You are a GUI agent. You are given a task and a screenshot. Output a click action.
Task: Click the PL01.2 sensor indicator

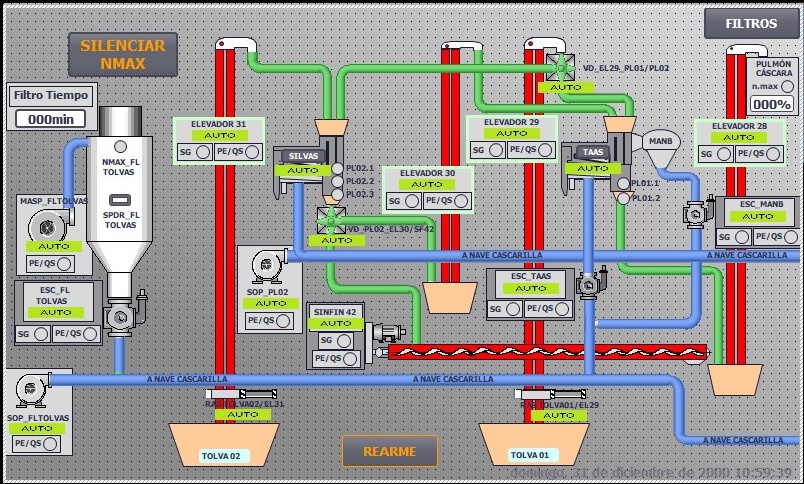coord(623,198)
